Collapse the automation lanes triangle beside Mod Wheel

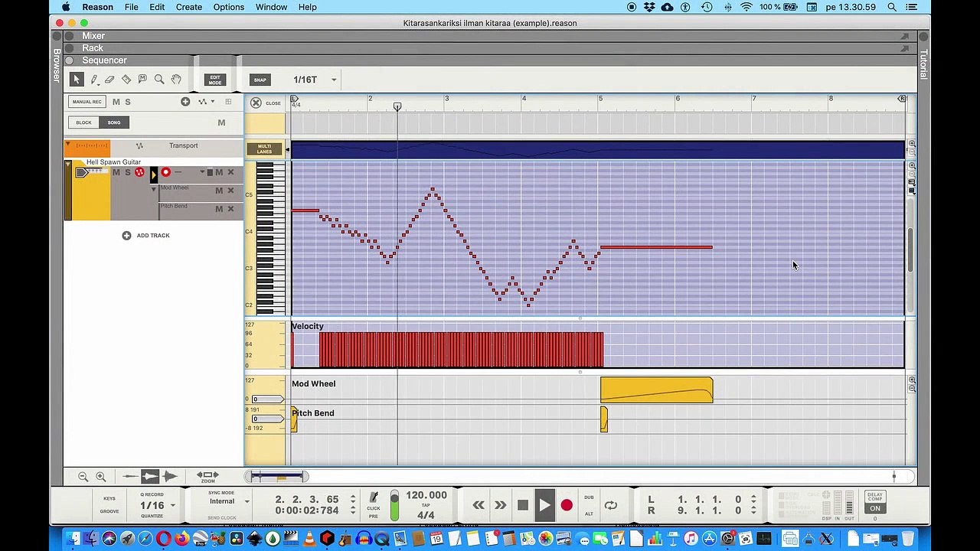[154, 189]
